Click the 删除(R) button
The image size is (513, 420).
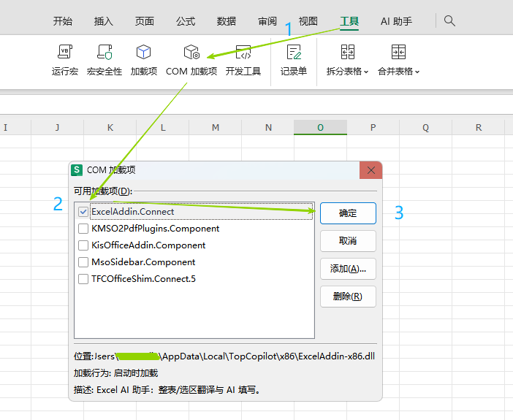point(348,297)
